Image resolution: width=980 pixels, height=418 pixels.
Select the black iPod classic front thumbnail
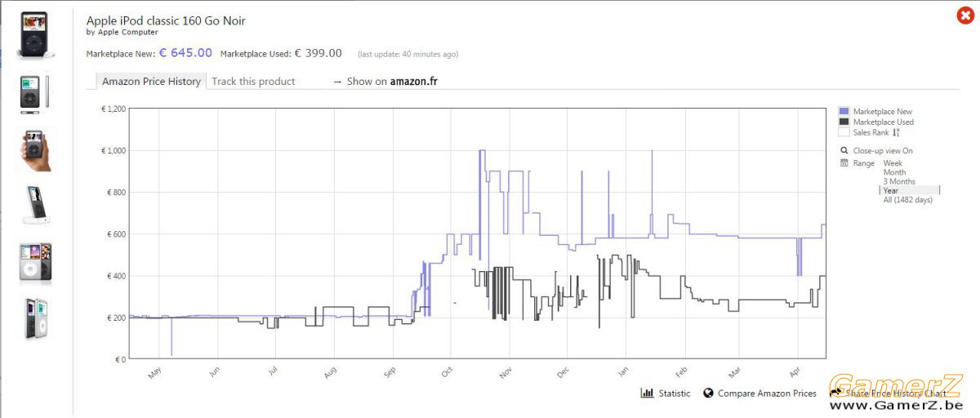(34, 34)
